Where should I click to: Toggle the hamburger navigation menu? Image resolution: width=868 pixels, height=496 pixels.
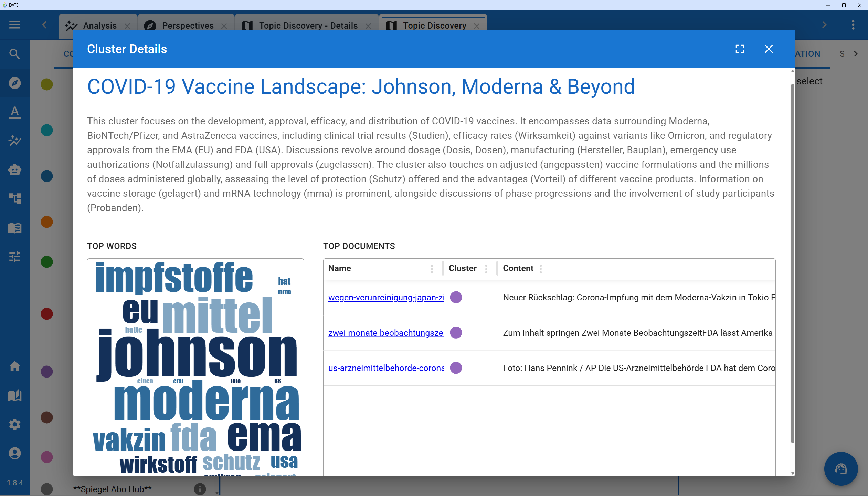[14, 25]
